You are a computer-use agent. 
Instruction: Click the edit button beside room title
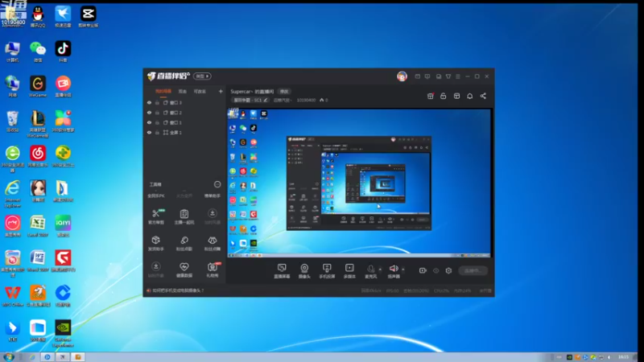coord(284,91)
